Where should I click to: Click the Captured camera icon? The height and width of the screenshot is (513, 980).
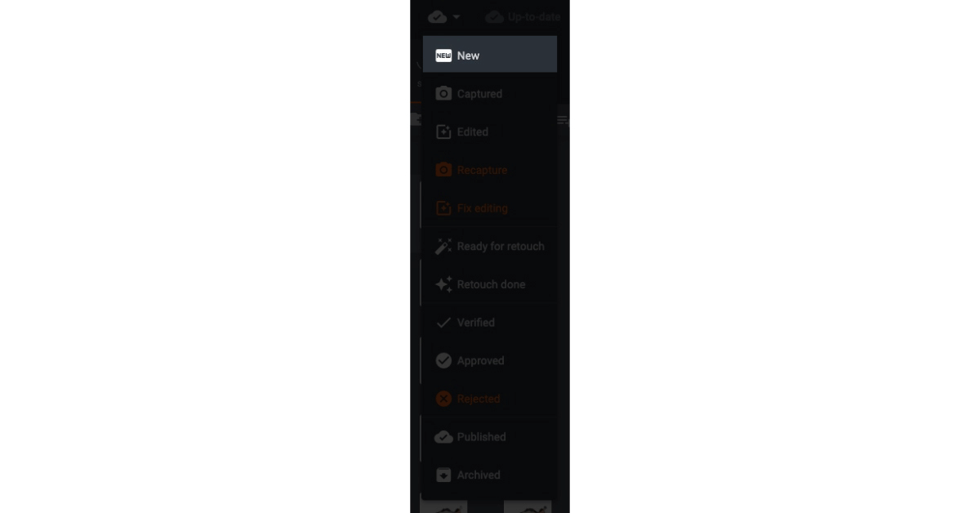(x=443, y=94)
